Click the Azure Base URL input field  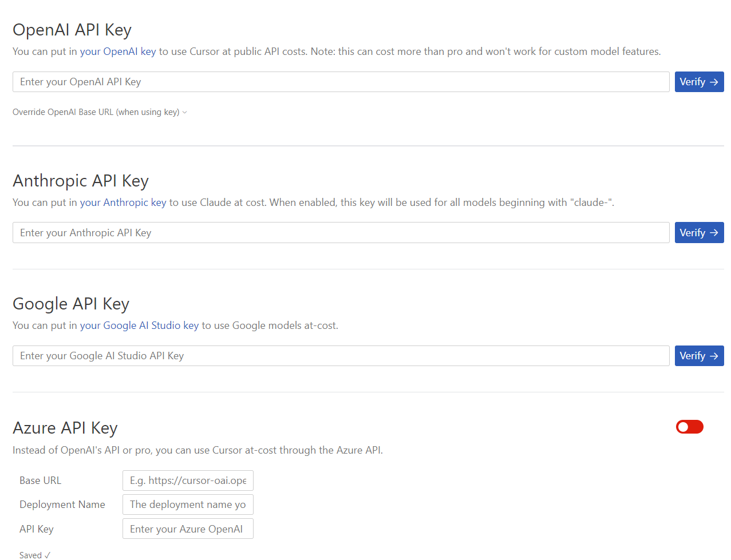tap(188, 480)
